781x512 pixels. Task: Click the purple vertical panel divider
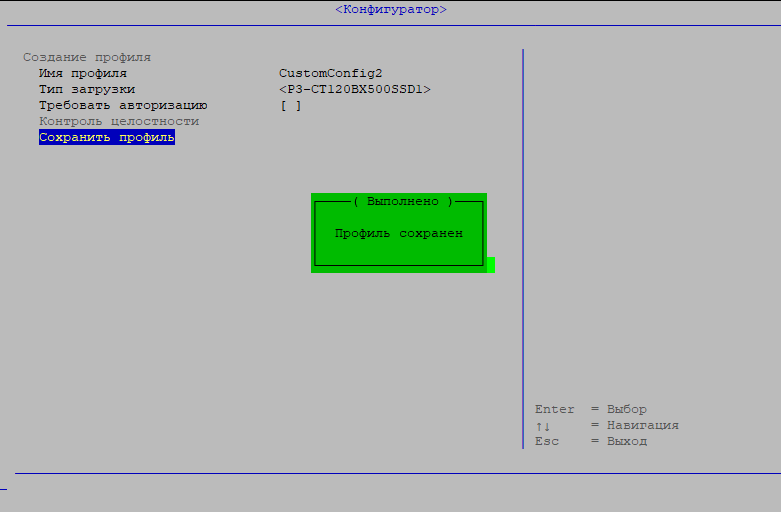523,250
